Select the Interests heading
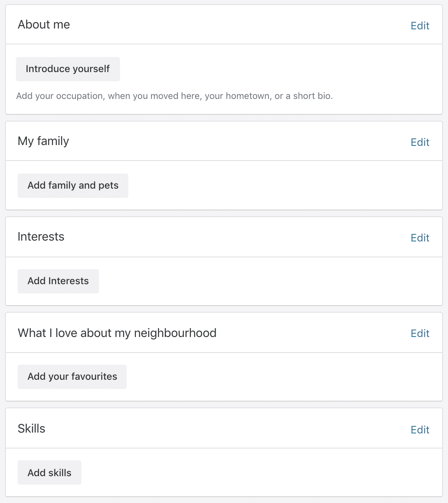 (41, 237)
